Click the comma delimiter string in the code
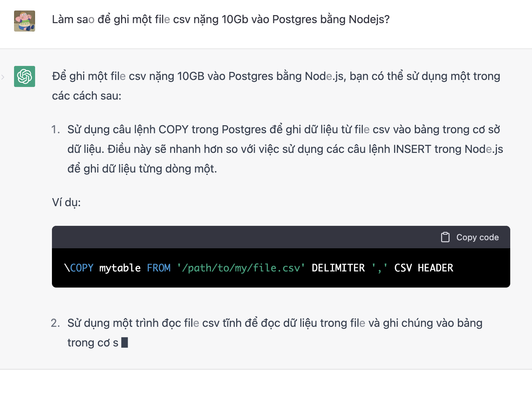532x418 pixels. tap(380, 268)
